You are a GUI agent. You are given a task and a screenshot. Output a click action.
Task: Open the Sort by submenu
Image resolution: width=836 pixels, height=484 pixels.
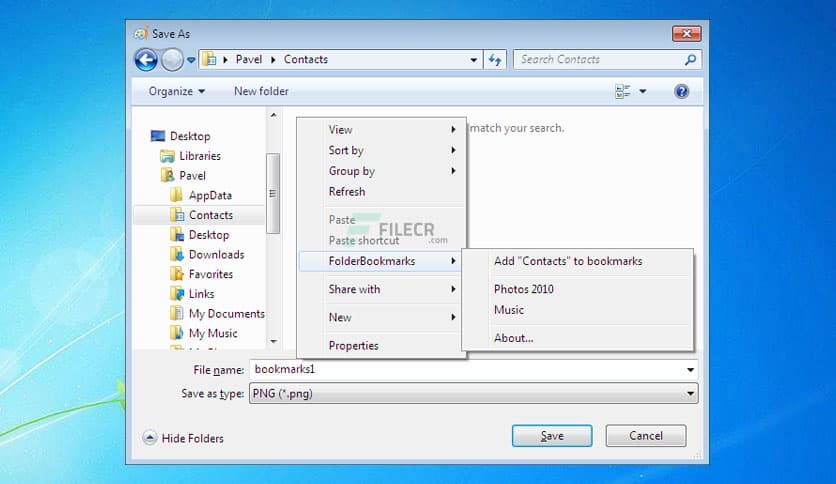pyautogui.click(x=382, y=150)
